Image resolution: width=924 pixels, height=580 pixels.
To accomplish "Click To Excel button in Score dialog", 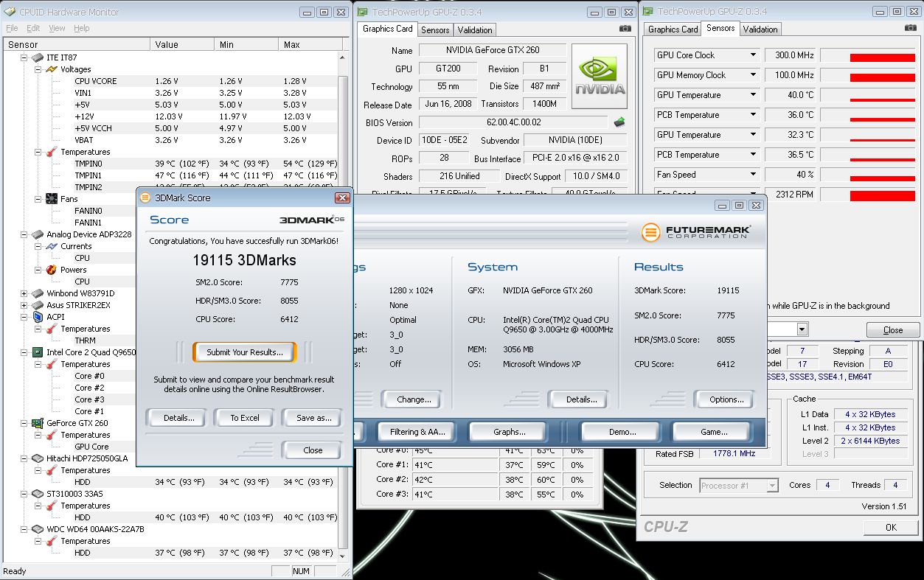I will [x=244, y=418].
